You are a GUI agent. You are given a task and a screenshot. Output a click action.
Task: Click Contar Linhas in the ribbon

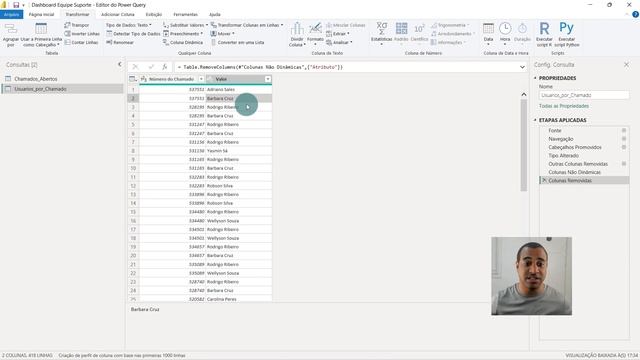(x=81, y=42)
